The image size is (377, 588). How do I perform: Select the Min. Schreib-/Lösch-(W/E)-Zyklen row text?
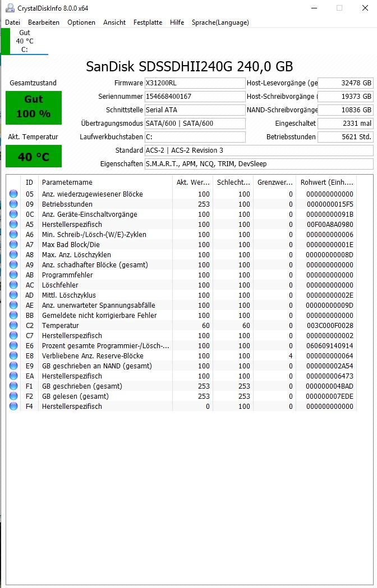click(x=94, y=234)
